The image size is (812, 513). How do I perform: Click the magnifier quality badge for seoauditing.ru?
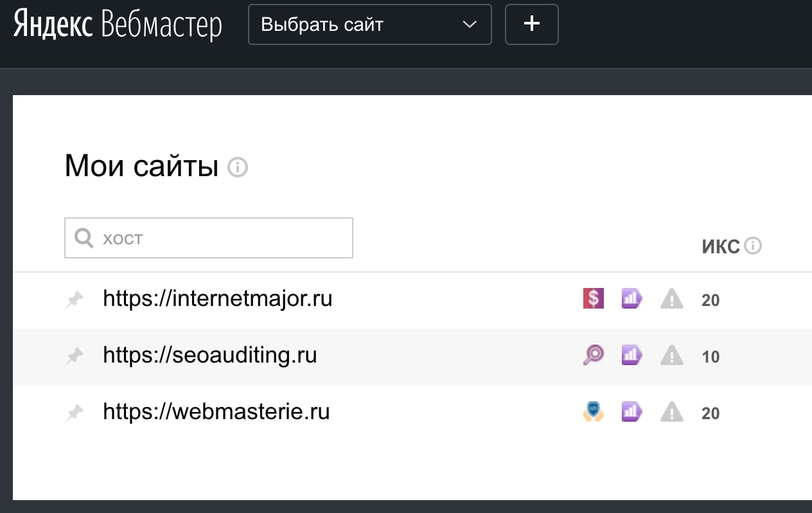point(593,355)
